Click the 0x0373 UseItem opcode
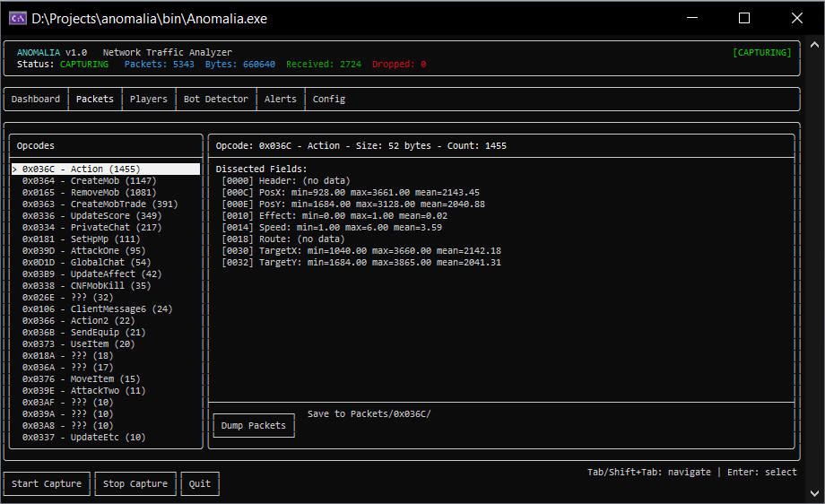Image resolution: width=825 pixels, height=504 pixels. [79, 343]
